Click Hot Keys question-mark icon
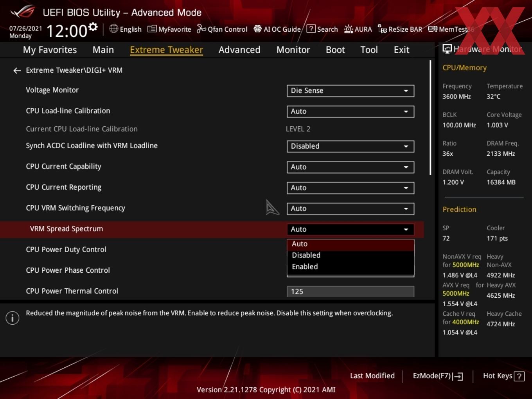The width and height of the screenshot is (532, 399). [x=519, y=376]
